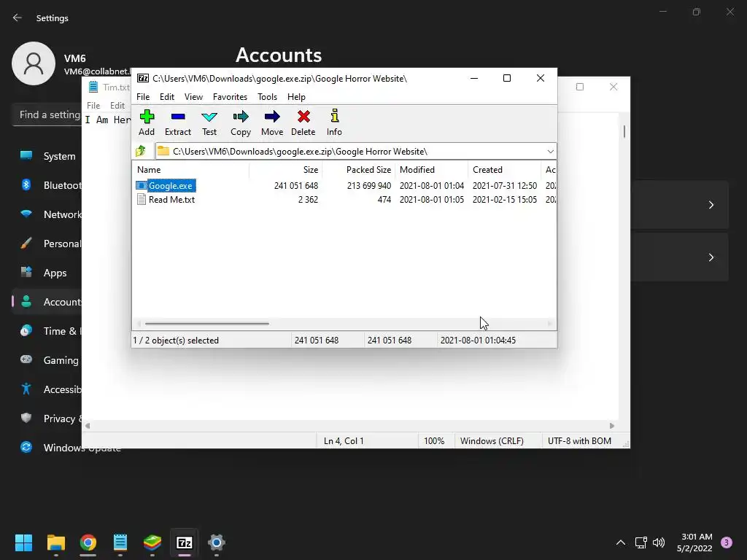747x560 pixels.
Task: Click the volume speaker tray icon
Action: point(659,542)
